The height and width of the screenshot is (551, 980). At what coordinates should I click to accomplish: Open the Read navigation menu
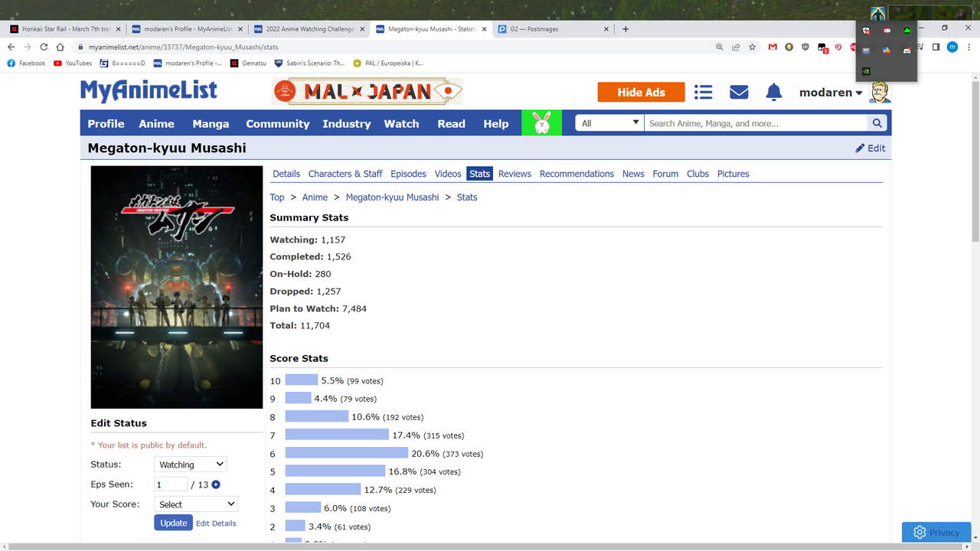451,123
